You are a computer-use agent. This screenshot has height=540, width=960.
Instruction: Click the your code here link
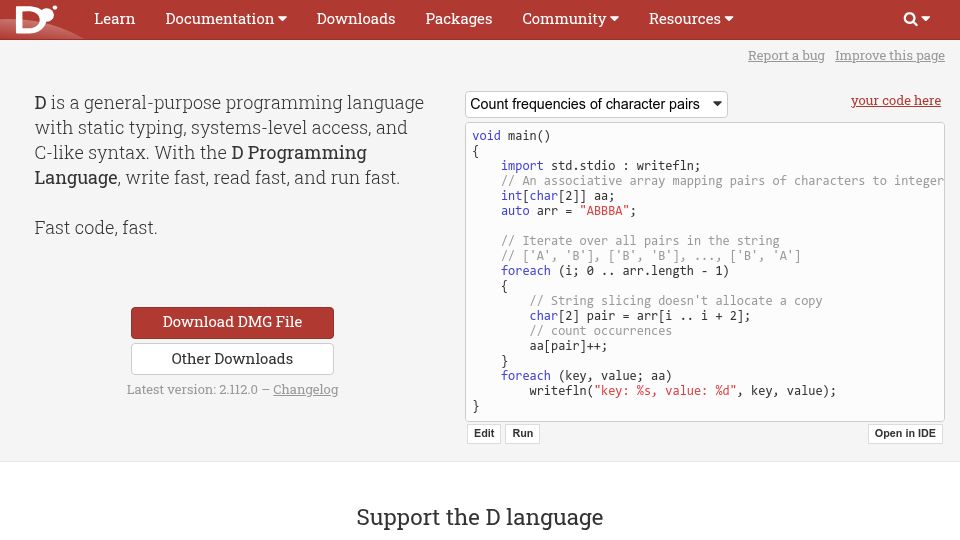(896, 100)
